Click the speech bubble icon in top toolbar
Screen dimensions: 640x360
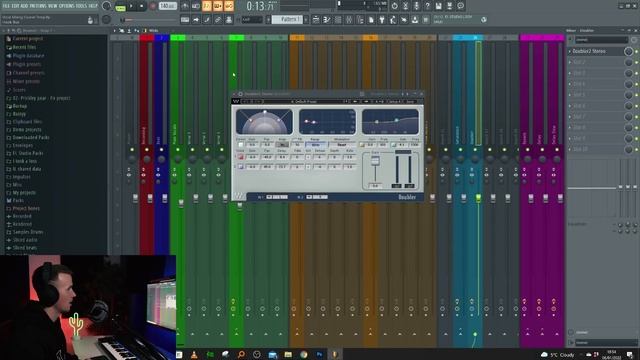coord(460,6)
